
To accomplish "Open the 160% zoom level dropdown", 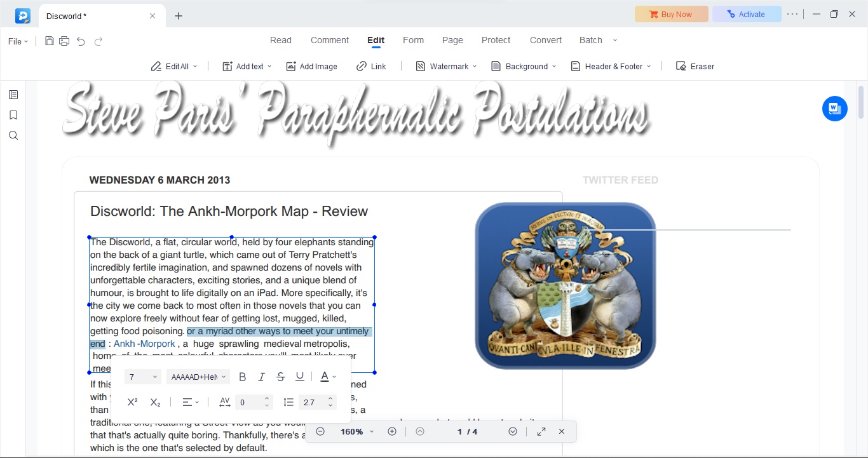I will pyautogui.click(x=357, y=431).
